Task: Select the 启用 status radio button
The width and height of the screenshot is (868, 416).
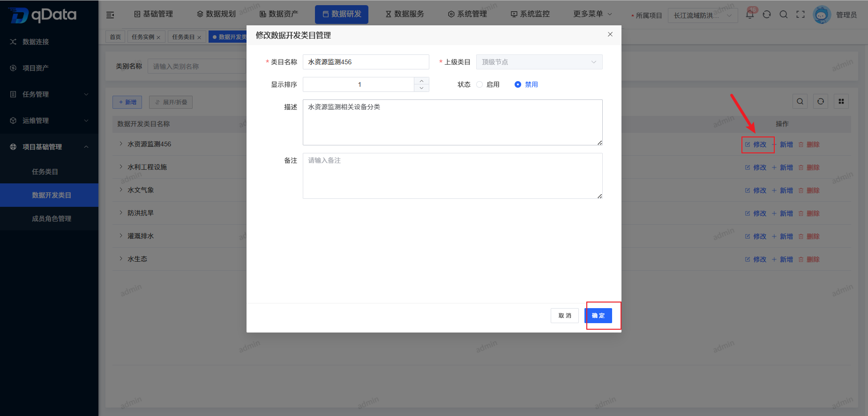Action: coord(479,84)
